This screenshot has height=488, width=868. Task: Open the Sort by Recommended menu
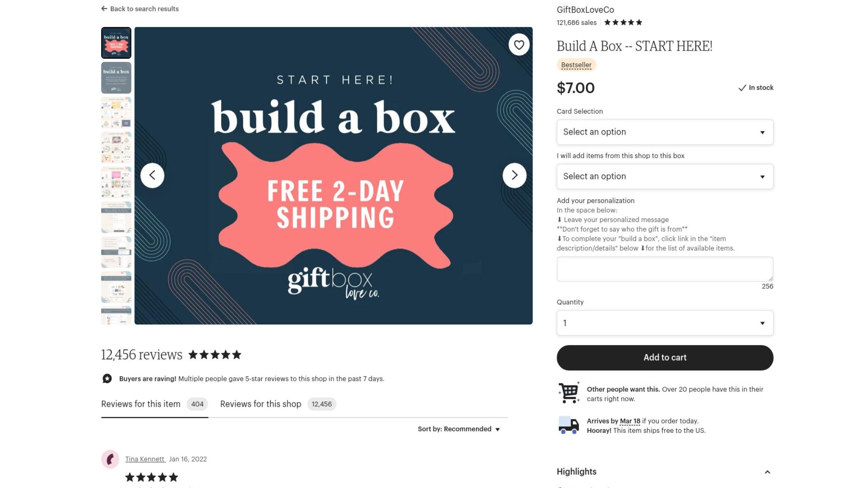tap(459, 429)
